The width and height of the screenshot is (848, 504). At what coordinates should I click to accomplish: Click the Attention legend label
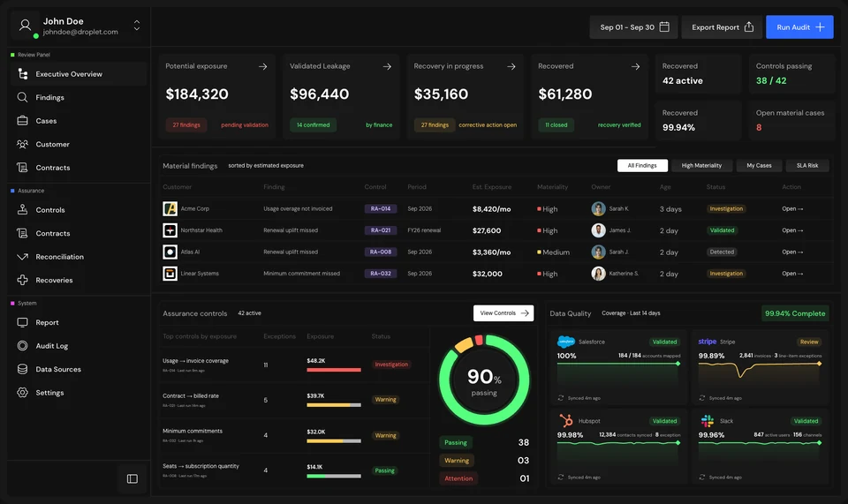click(x=458, y=478)
